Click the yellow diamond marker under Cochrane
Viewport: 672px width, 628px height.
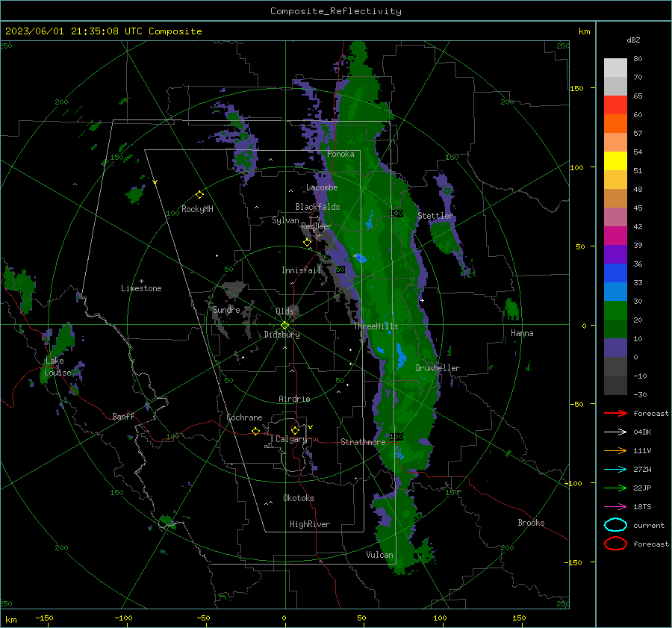pyautogui.click(x=255, y=431)
